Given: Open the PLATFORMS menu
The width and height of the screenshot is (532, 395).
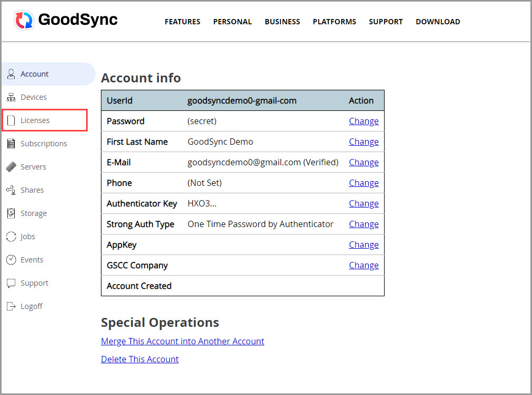Looking at the screenshot, I should pos(334,22).
